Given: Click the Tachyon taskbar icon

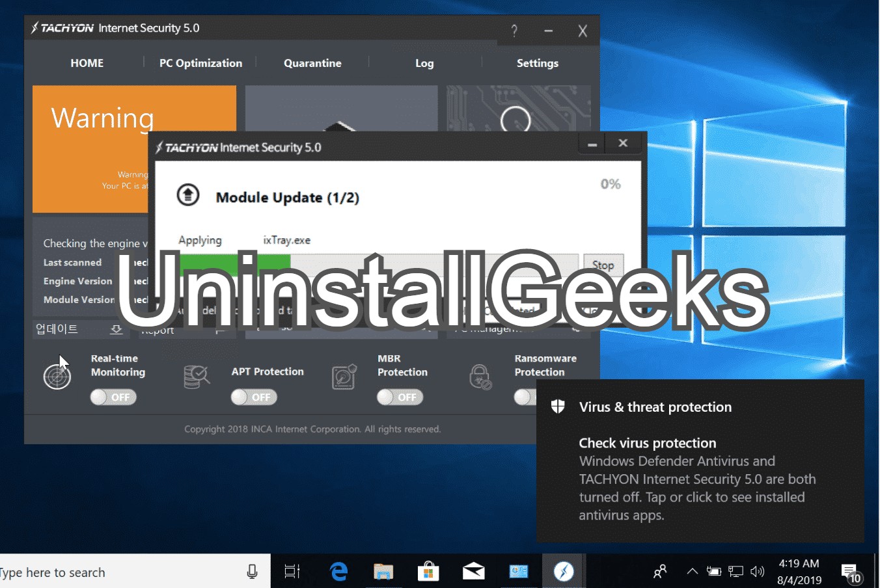Looking at the screenshot, I should [x=564, y=572].
